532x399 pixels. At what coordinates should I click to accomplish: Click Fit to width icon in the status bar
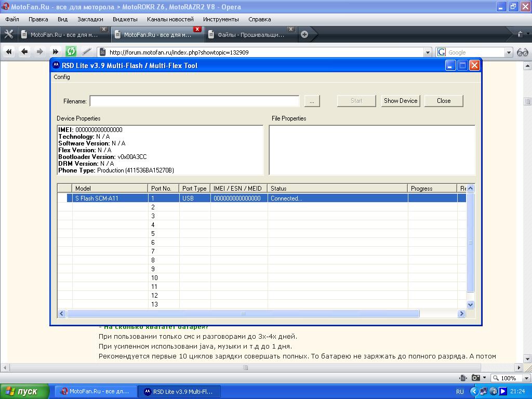(x=463, y=378)
